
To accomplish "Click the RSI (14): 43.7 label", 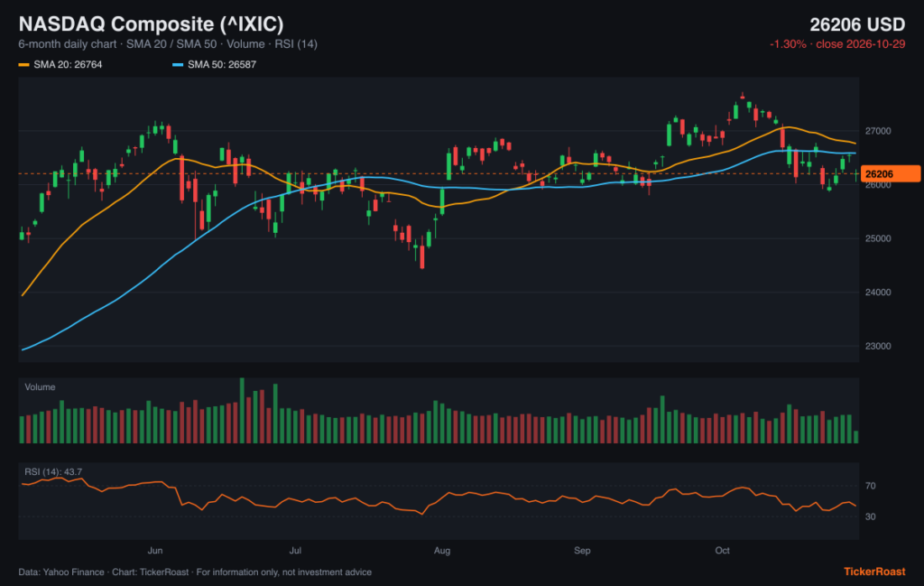I will tap(53, 472).
